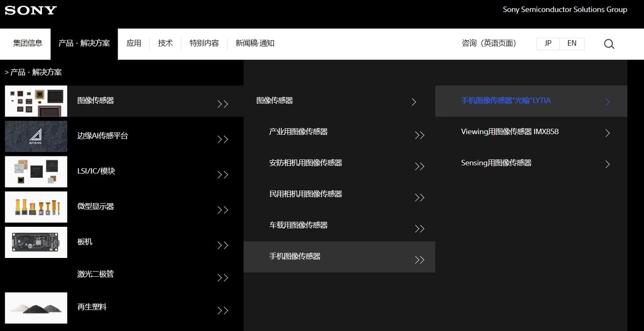644x331 pixels.
Task: Select 边缘AI传感平台 item
Action: click(103, 136)
